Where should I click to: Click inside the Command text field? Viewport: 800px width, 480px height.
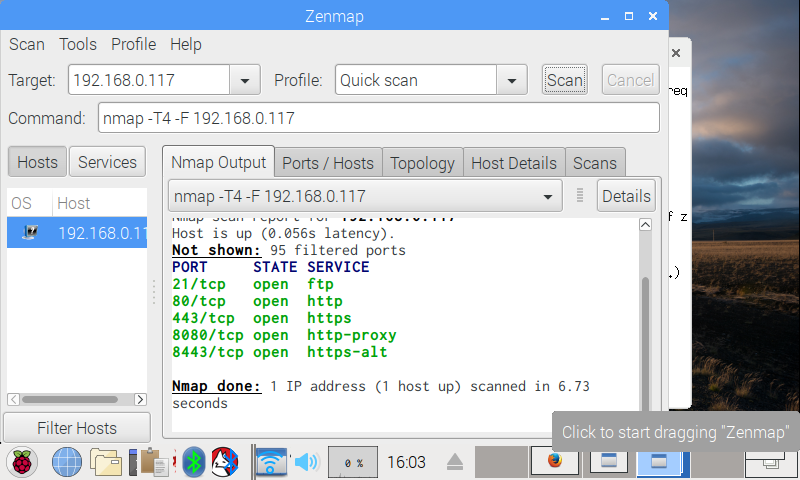point(378,118)
